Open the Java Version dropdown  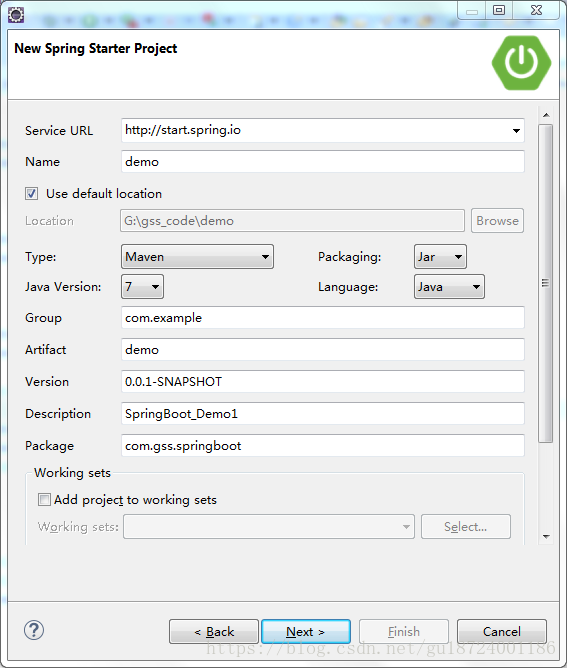pos(142,286)
